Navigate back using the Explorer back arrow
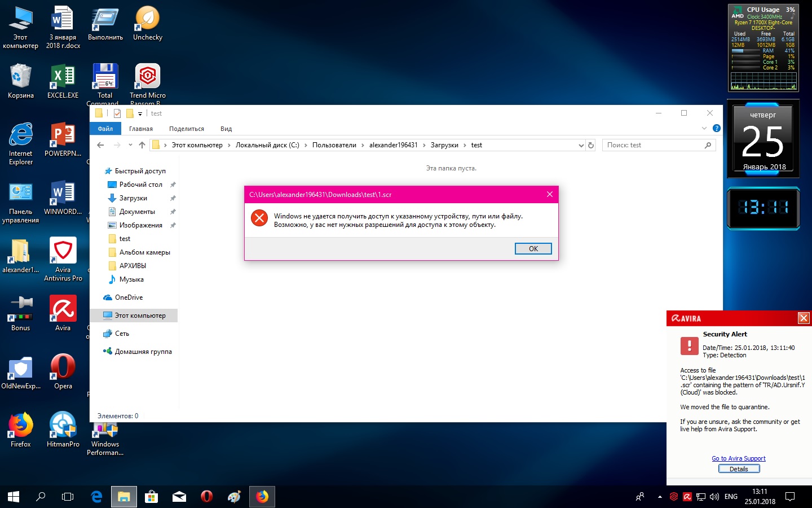812x508 pixels. (x=100, y=145)
